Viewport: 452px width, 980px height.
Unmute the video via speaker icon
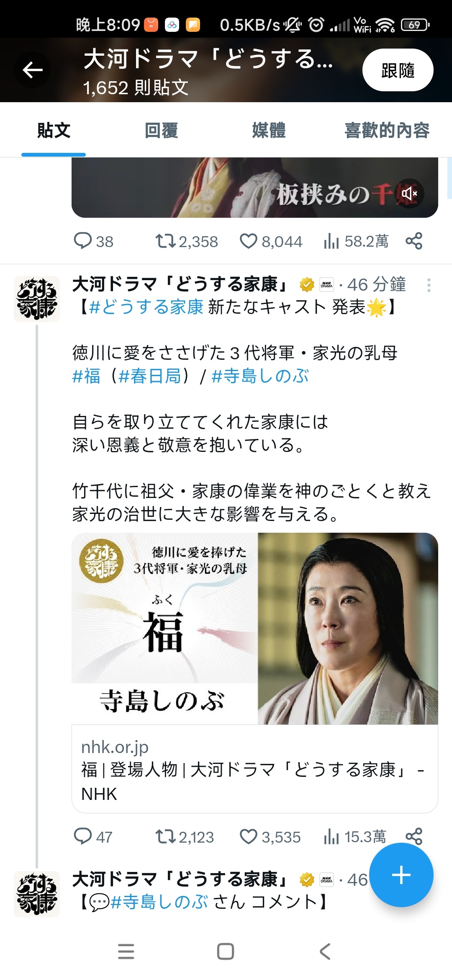point(410,193)
